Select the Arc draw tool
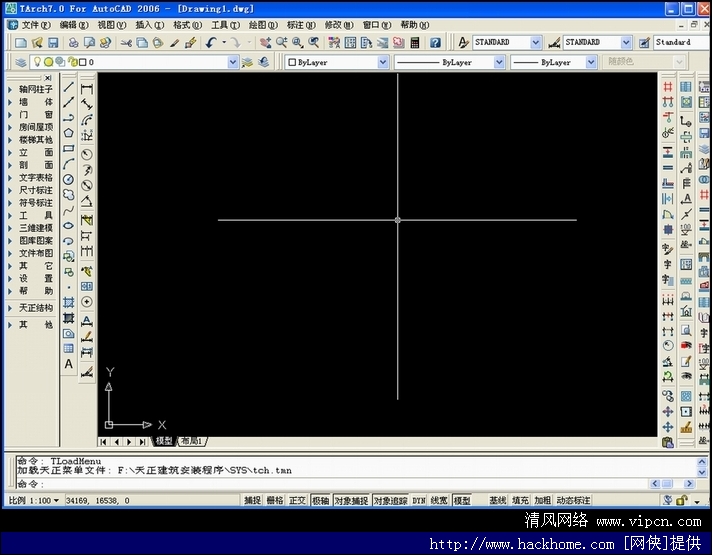Viewport: 712px width, 555px height. pos(69,164)
